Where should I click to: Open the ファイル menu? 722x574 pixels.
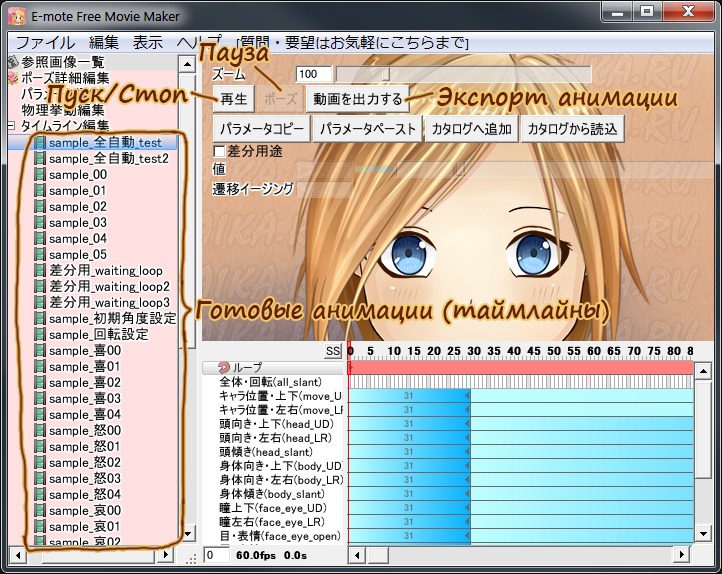click(x=45, y=43)
